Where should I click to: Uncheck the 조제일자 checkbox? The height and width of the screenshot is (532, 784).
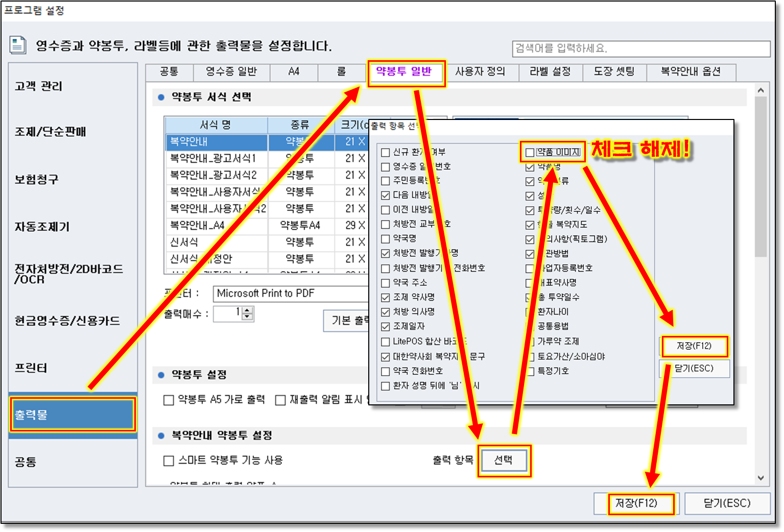386,327
